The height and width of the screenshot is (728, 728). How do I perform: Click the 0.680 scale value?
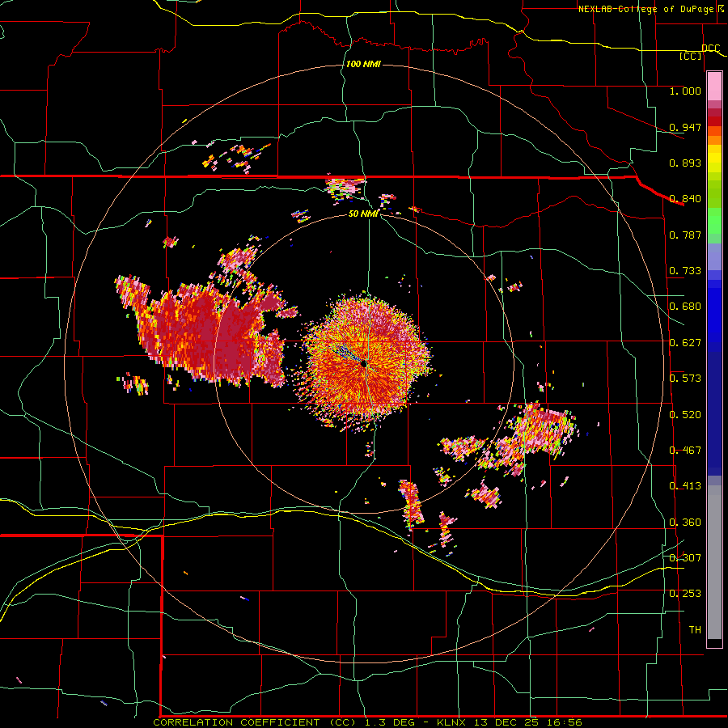coord(685,307)
